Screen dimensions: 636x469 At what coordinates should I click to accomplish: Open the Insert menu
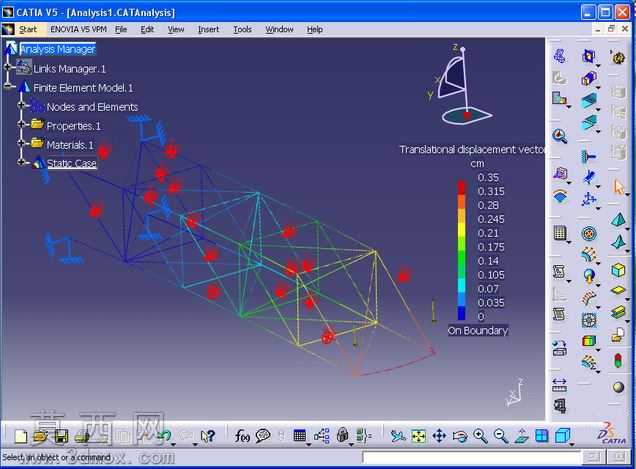pyautogui.click(x=208, y=30)
